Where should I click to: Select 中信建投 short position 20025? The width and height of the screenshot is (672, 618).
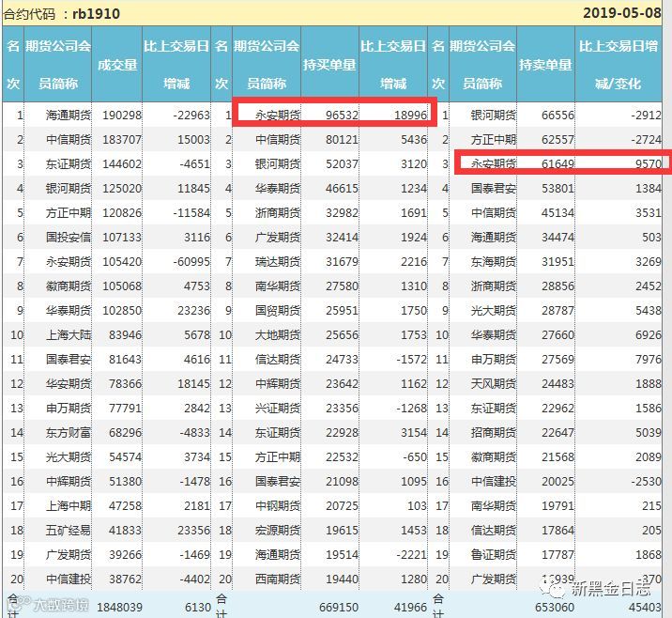pyautogui.click(x=557, y=481)
